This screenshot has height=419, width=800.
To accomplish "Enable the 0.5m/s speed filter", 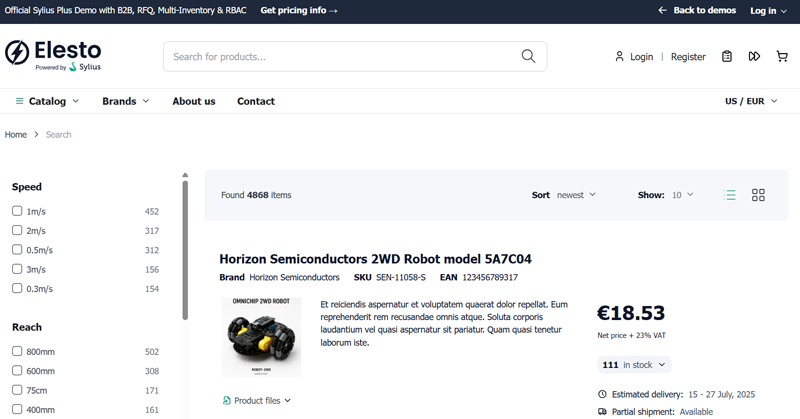I will click(17, 250).
